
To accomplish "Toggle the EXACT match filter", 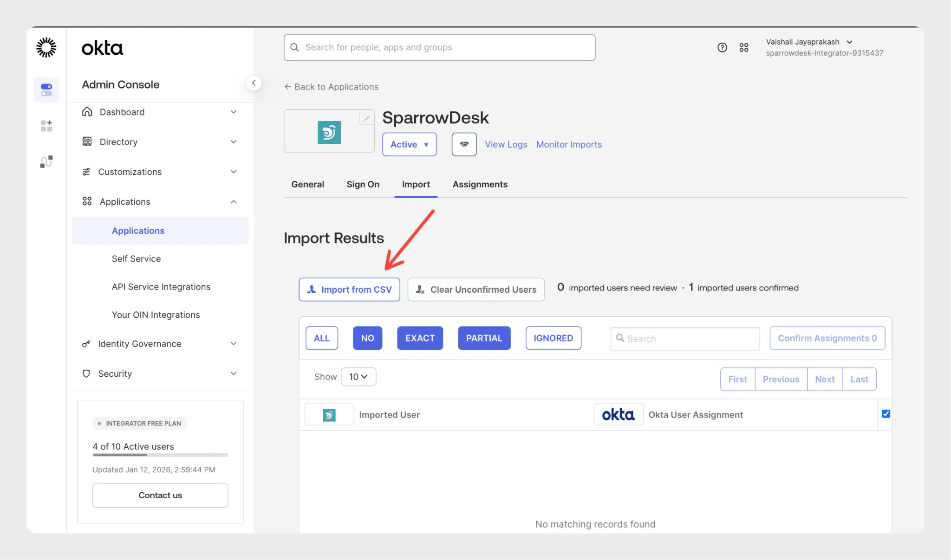I will 420,338.
